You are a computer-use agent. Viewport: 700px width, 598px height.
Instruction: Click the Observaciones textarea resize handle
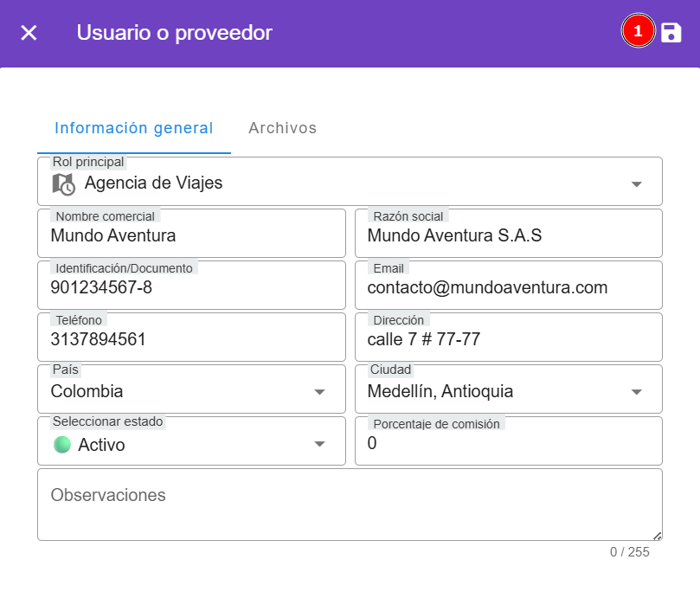coord(657,536)
